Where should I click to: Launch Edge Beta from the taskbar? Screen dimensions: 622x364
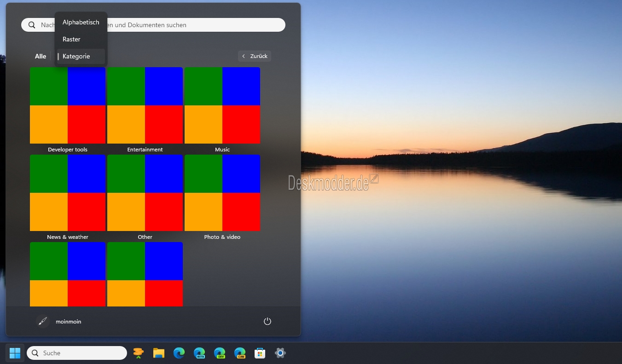tap(199, 353)
